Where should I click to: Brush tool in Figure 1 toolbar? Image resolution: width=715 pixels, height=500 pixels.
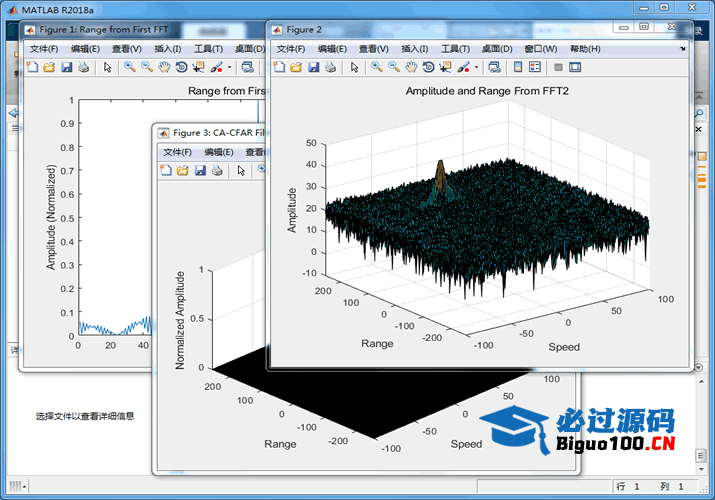(x=216, y=67)
